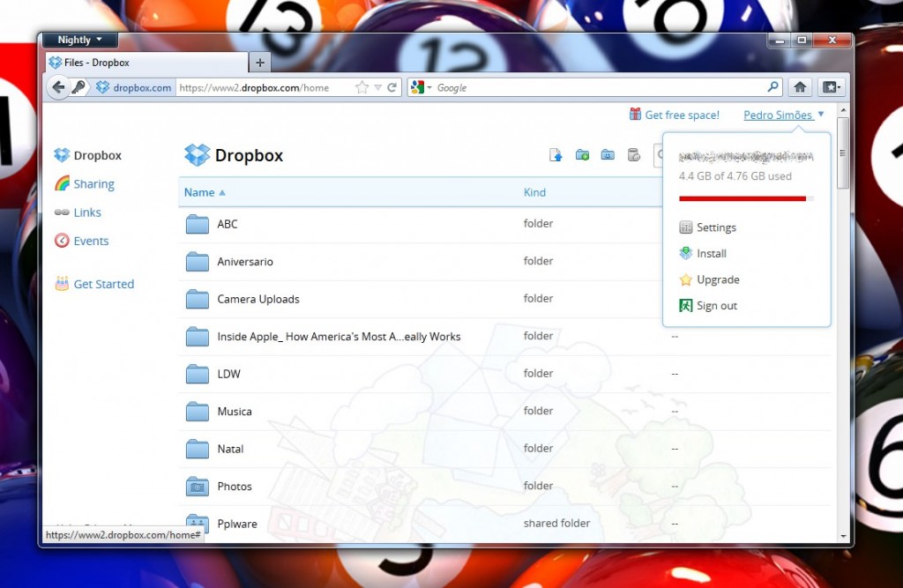Open the Musica folder
The image size is (903, 588).
[x=235, y=411]
